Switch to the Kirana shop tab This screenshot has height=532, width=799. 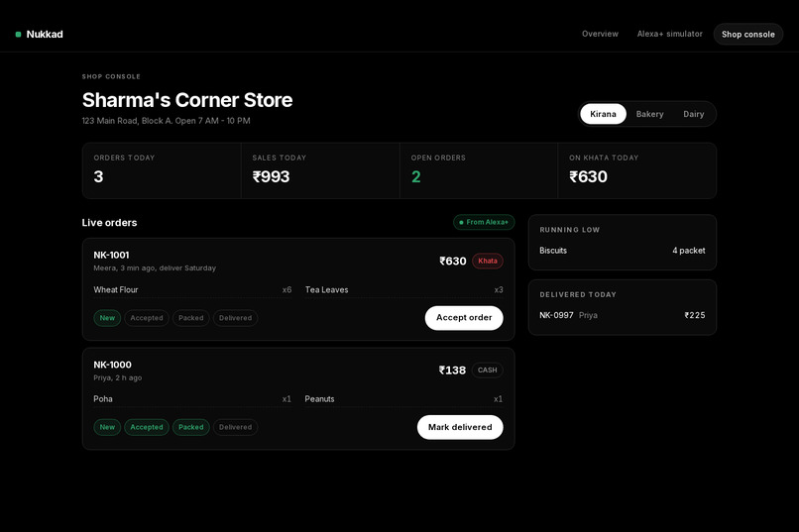click(603, 114)
